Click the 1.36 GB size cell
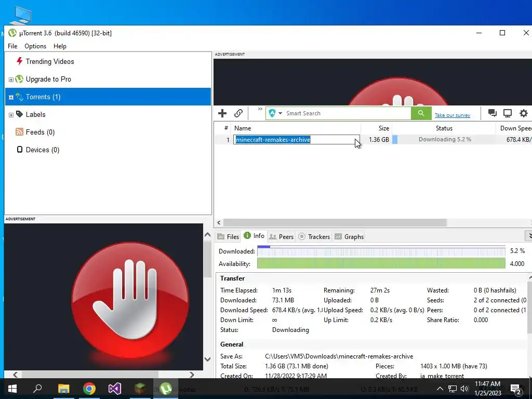This screenshot has height=399, width=532. click(379, 139)
